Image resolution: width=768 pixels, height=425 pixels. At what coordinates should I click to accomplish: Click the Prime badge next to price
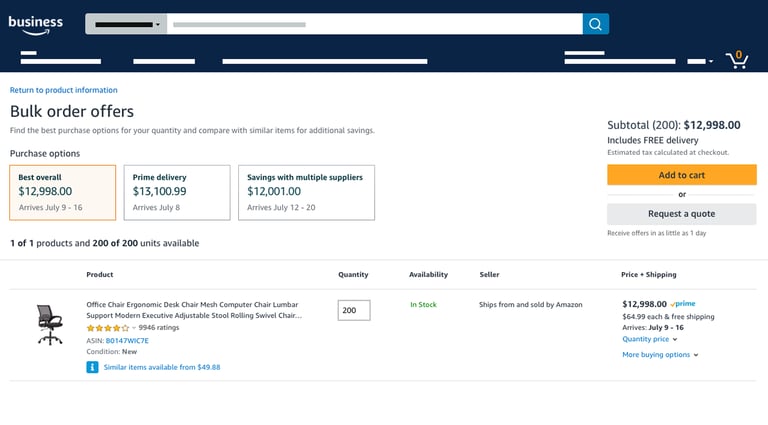click(683, 304)
